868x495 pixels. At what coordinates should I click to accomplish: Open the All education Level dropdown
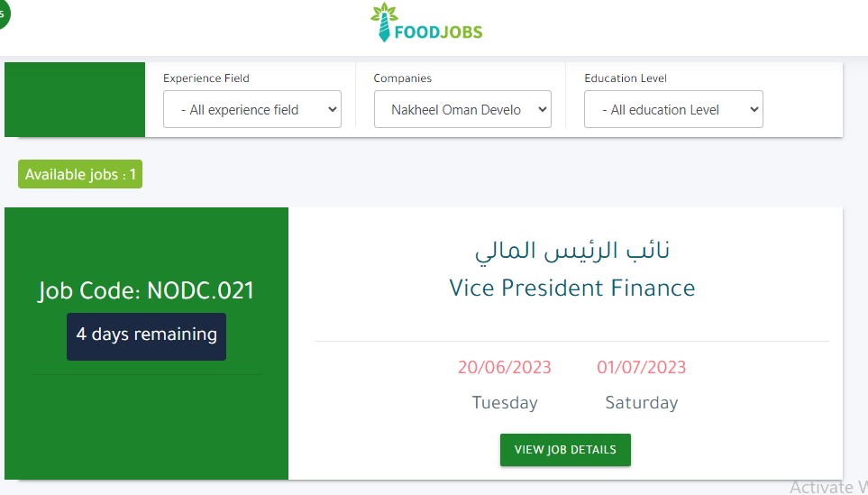click(x=673, y=109)
